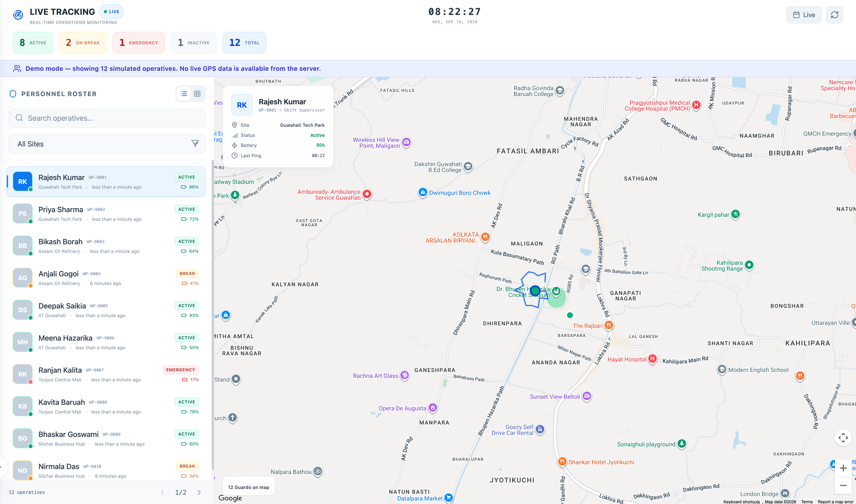
Task: Click Report a map error link
Action: (836, 502)
